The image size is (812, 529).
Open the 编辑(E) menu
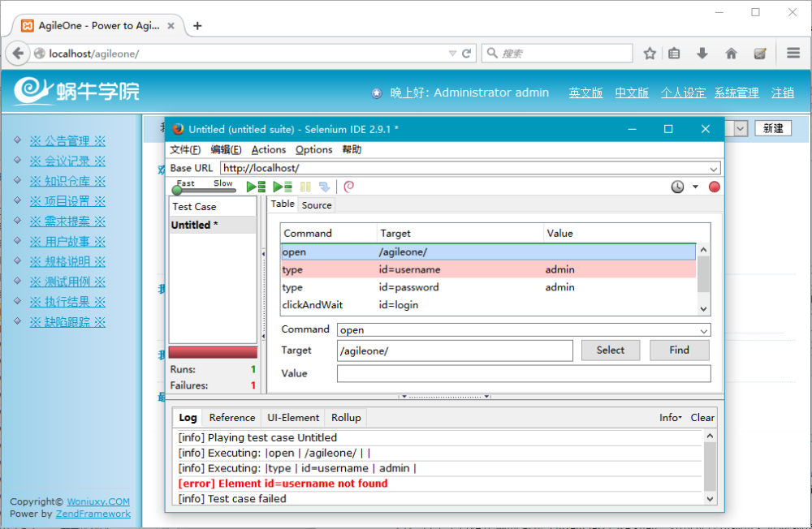(x=226, y=149)
